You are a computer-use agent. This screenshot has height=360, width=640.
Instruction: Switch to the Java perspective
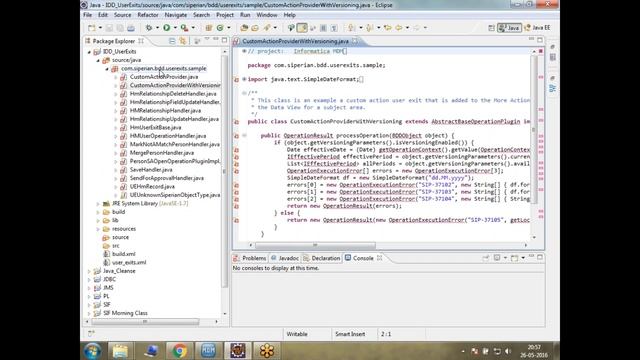pyautogui.click(x=509, y=28)
